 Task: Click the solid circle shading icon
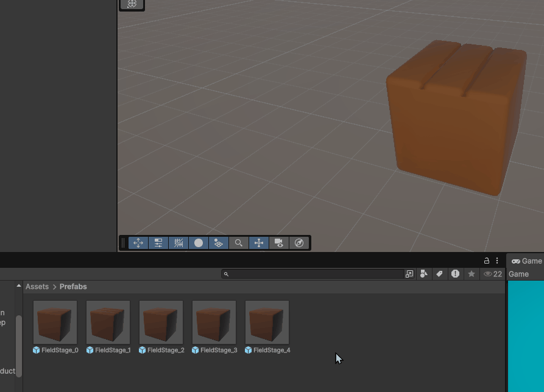[x=199, y=243]
